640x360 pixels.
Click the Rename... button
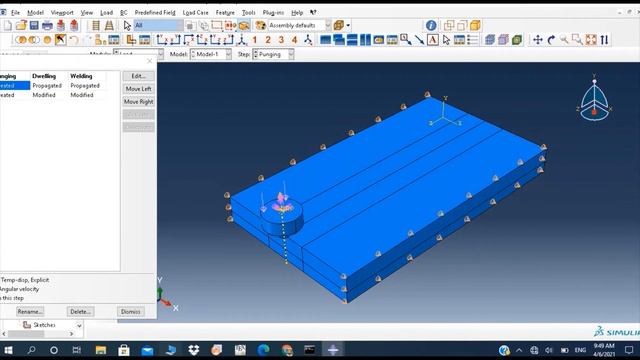30,311
